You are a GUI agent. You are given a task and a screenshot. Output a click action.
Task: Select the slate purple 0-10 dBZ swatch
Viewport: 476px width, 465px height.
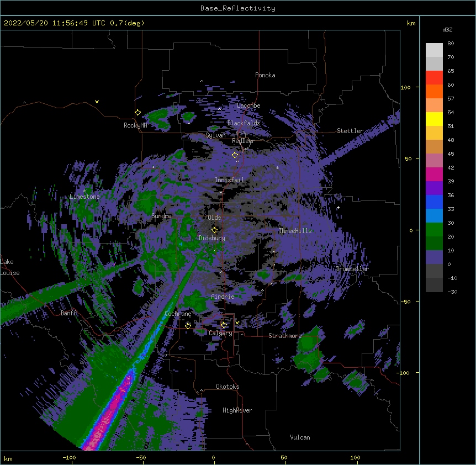434,257
